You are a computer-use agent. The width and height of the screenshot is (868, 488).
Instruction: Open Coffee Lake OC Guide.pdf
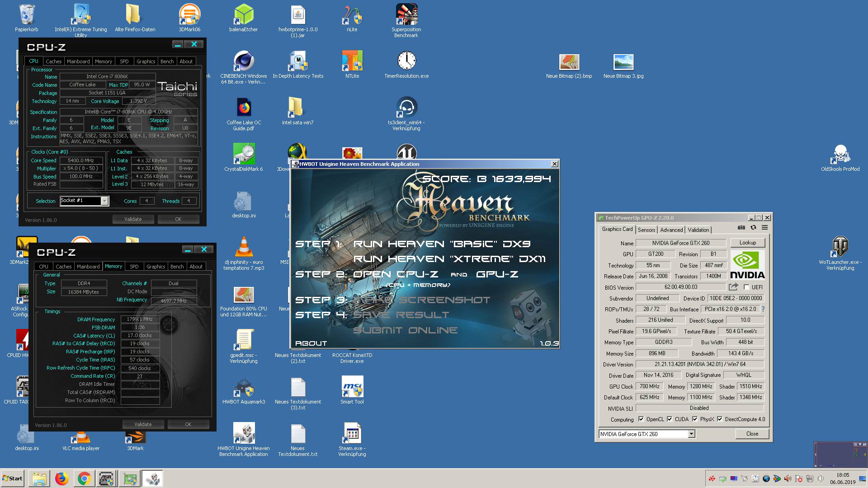click(244, 113)
